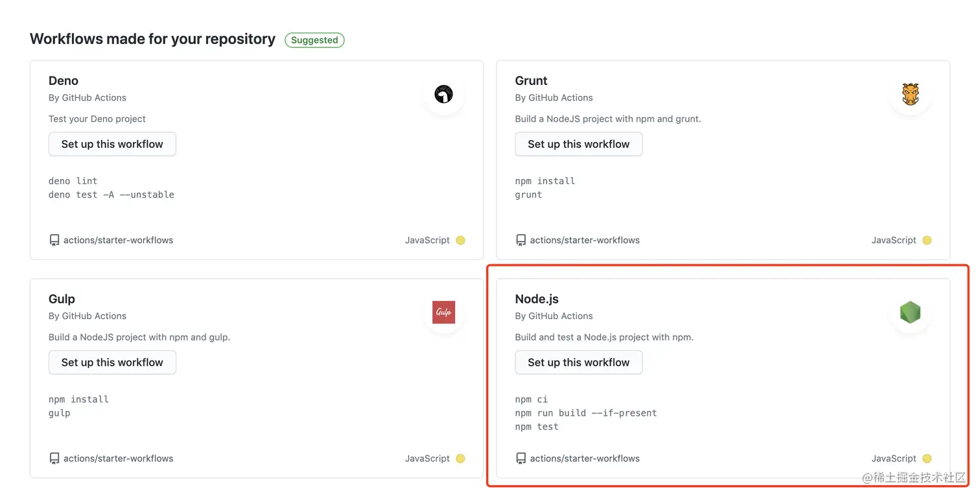Click the JavaScript label on the Grunt card

893,239
